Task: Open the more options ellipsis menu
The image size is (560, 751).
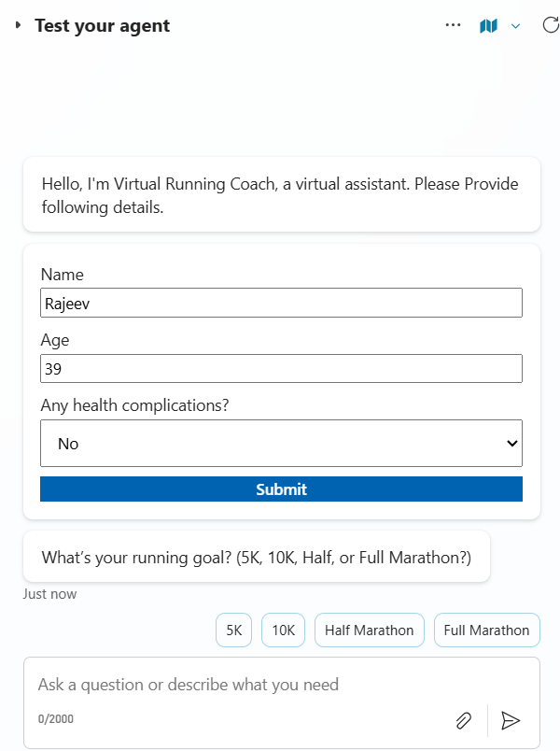Action: click(x=454, y=25)
